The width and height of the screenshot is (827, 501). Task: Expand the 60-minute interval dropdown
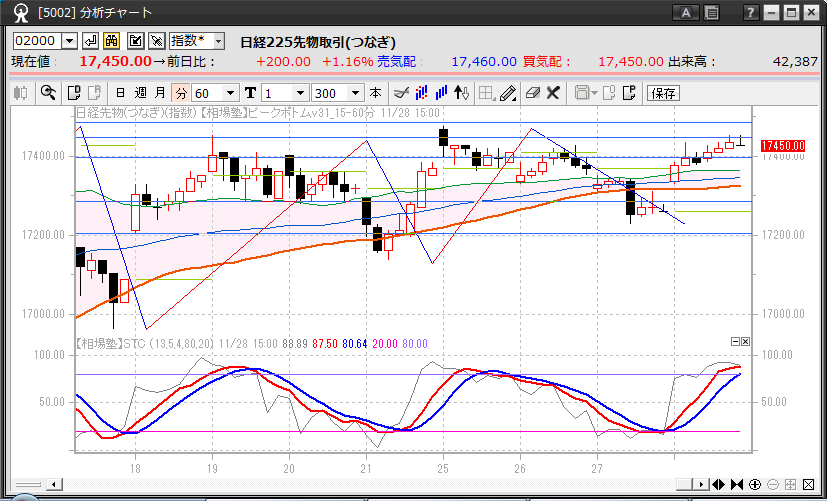coord(231,93)
